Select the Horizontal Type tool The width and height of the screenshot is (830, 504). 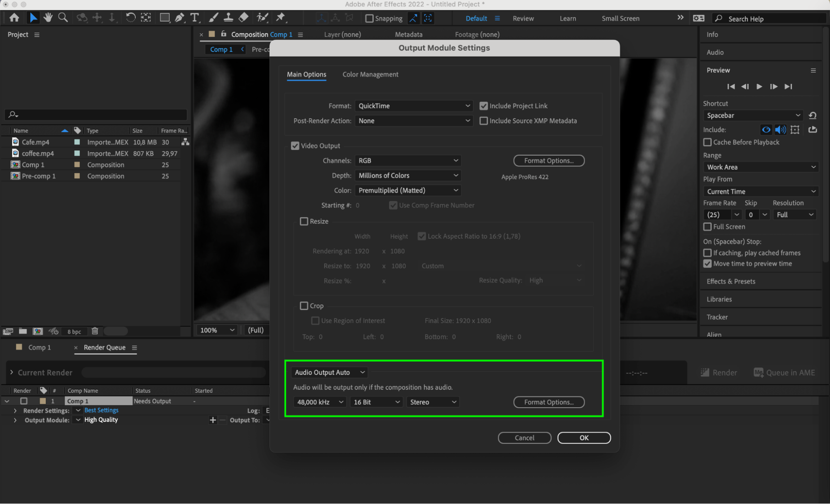[x=194, y=17]
